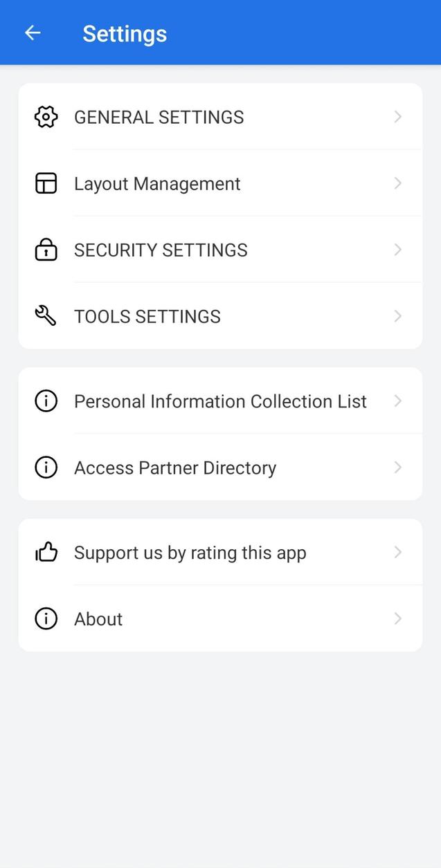Open the General Settings entry
The width and height of the screenshot is (441, 868).
(x=159, y=116)
